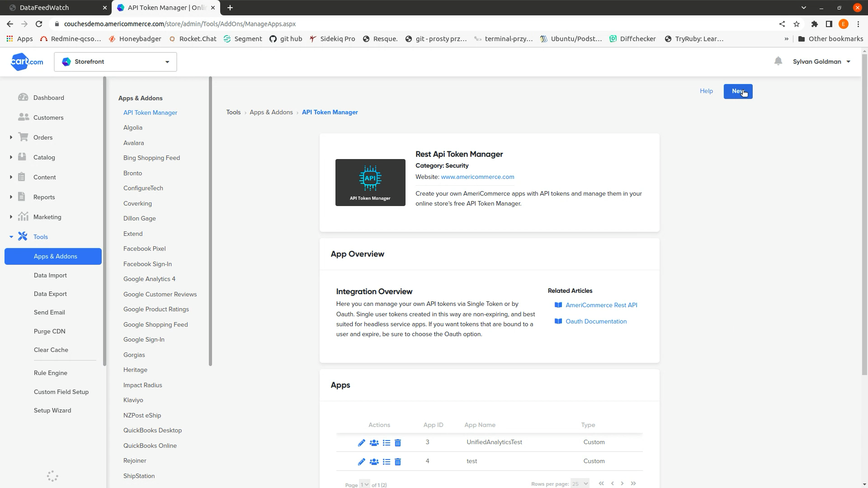Open the Rows per page dropdown
Viewport: 868px width, 488px height.
click(580, 483)
